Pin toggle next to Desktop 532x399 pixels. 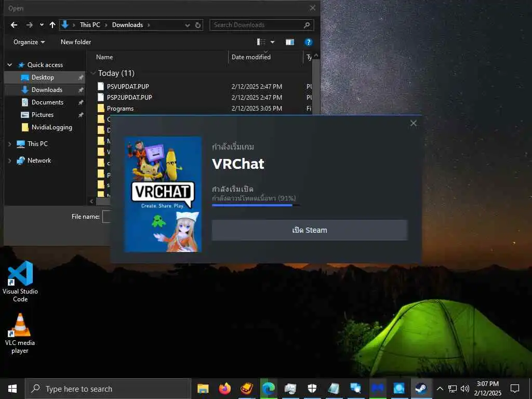(x=81, y=78)
